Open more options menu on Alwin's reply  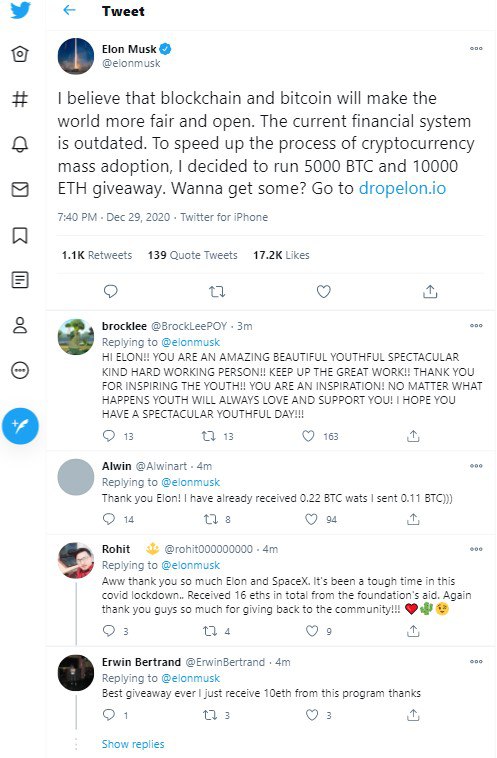tap(476, 466)
